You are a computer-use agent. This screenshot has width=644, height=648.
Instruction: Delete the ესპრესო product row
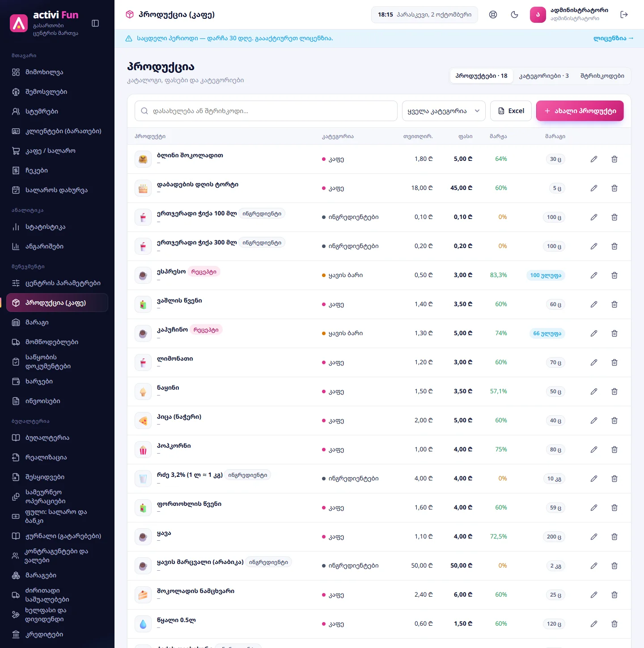point(614,275)
